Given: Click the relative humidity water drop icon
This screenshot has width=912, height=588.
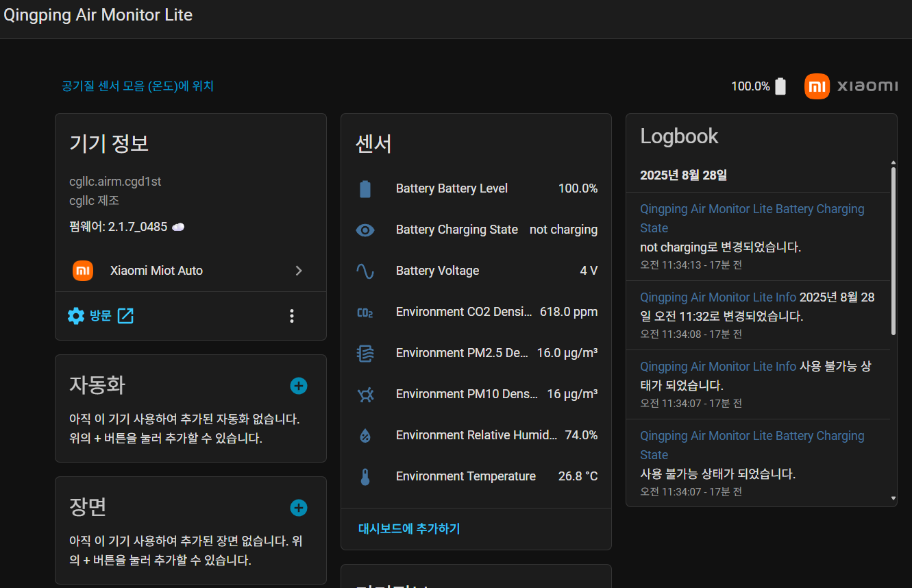Looking at the screenshot, I should (x=365, y=436).
